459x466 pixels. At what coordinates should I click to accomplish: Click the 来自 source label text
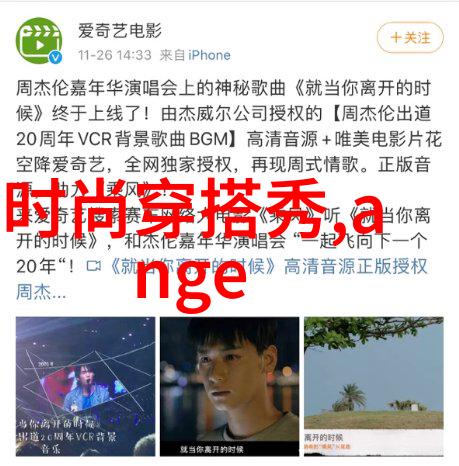172,55
